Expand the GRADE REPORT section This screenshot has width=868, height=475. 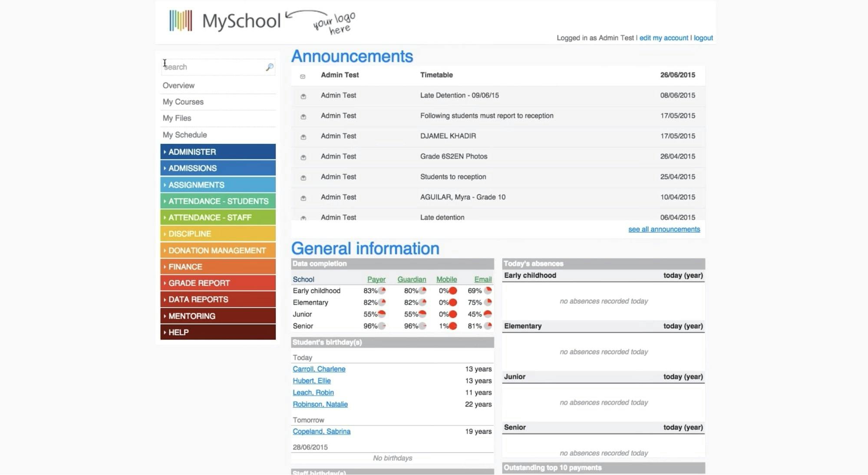[x=218, y=283]
